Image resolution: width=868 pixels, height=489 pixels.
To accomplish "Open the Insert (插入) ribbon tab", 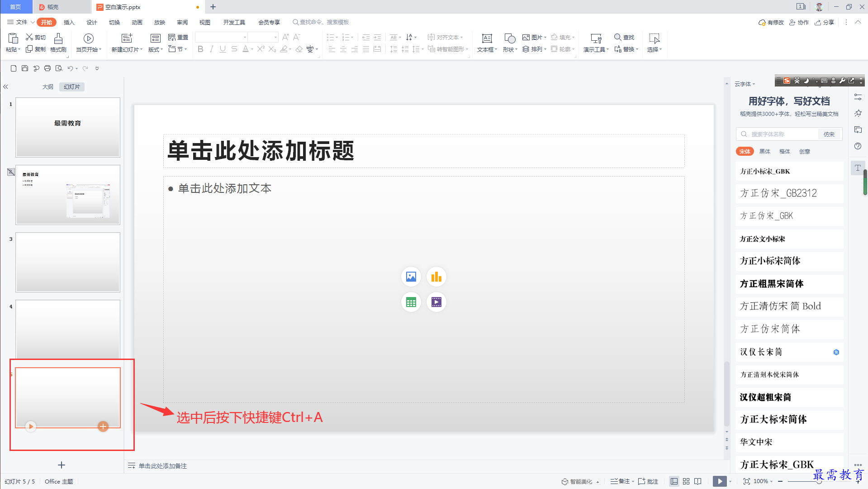I will coord(69,22).
